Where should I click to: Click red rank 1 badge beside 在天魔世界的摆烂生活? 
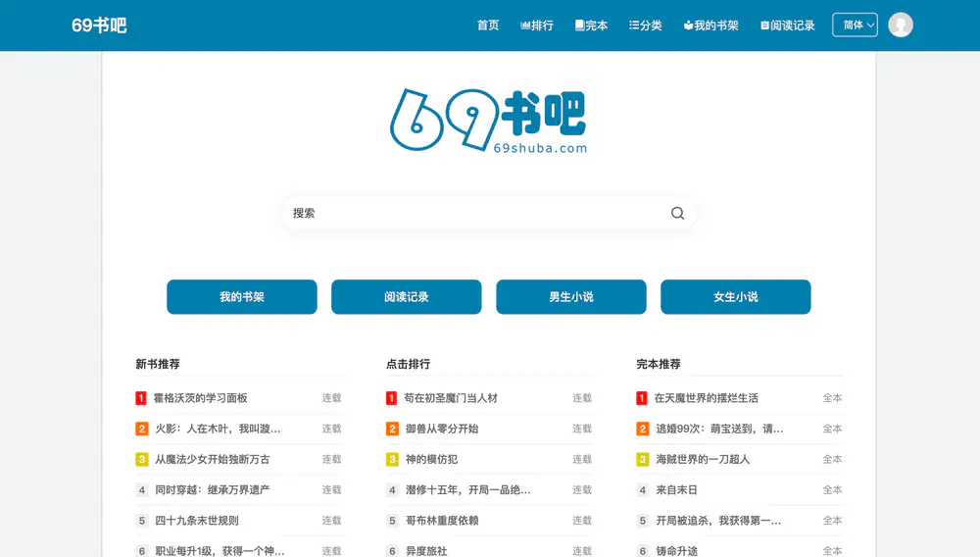tap(642, 398)
